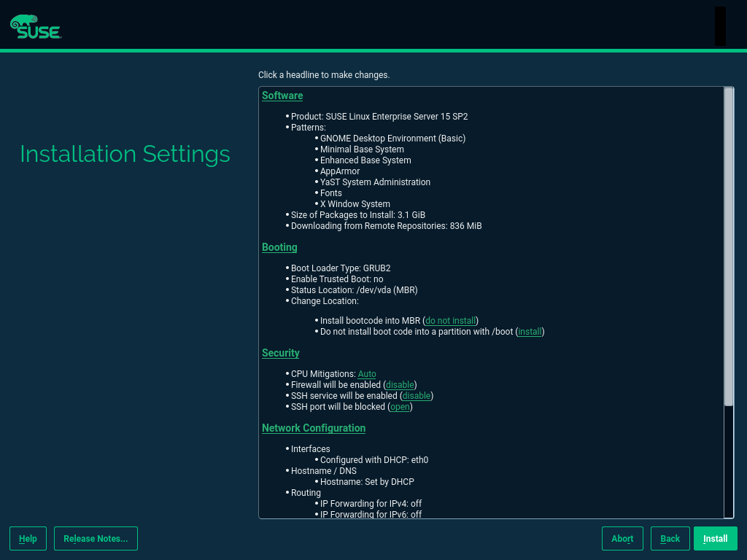Click 'install' link for /boot partition bootcode
Image resolution: width=747 pixels, height=560 pixels.
[530, 332]
